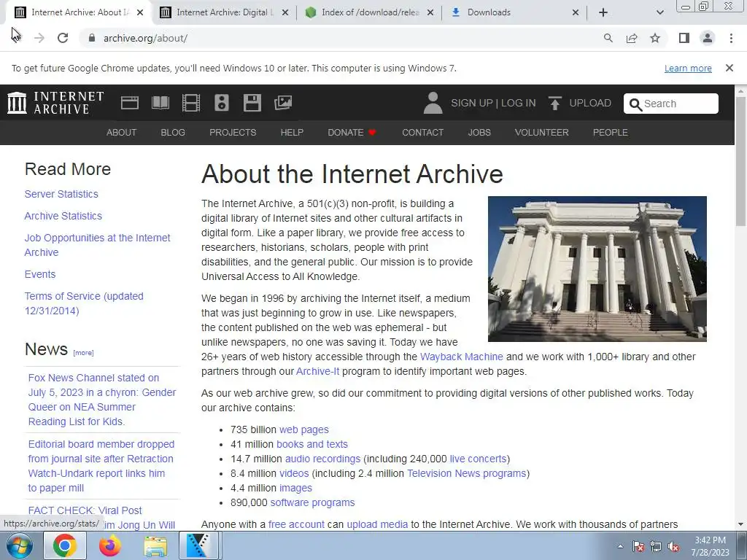The height and width of the screenshot is (560, 747).
Task: Open File Explorer from the taskbar
Action: pyautogui.click(x=155, y=546)
